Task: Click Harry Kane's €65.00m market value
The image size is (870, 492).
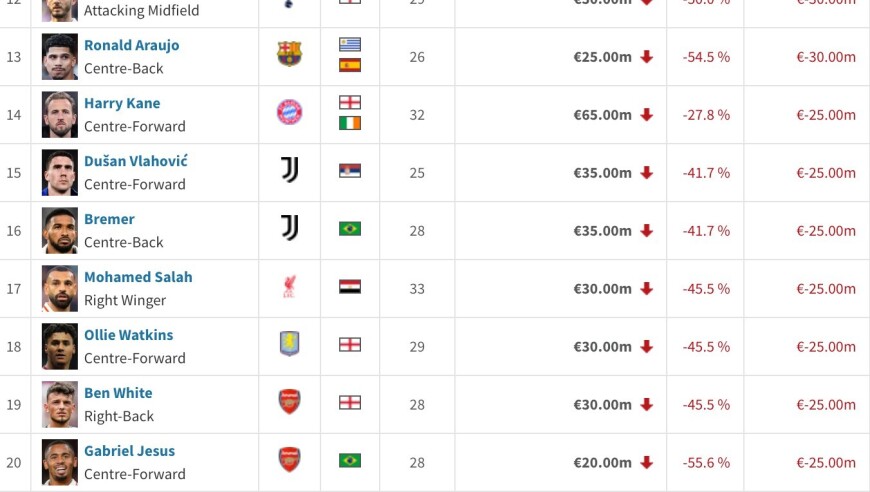Action: (602, 115)
